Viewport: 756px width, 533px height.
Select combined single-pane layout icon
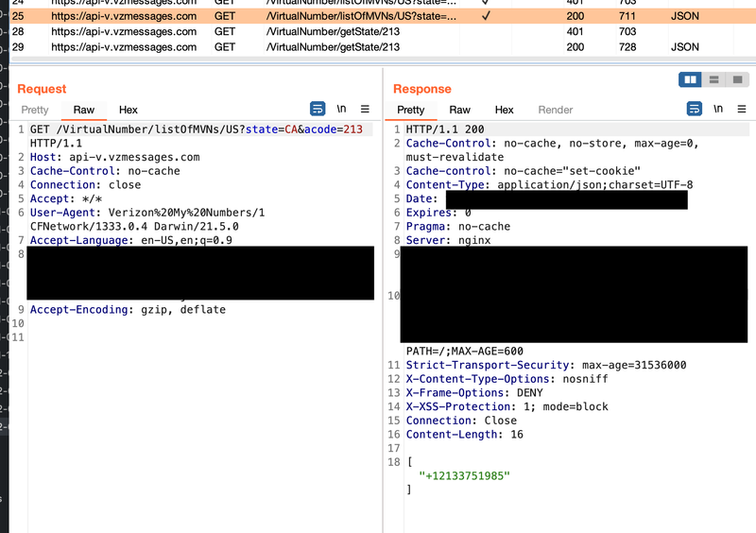(738, 79)
